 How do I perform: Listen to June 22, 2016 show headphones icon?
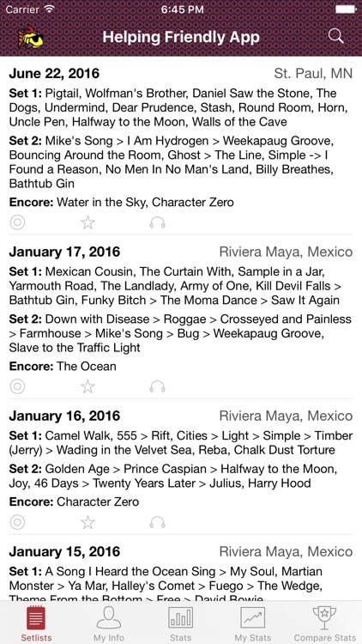click(157, 222)
